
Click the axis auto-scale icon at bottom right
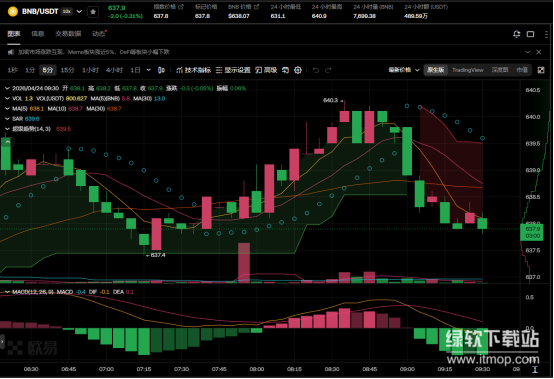point(535,369)
